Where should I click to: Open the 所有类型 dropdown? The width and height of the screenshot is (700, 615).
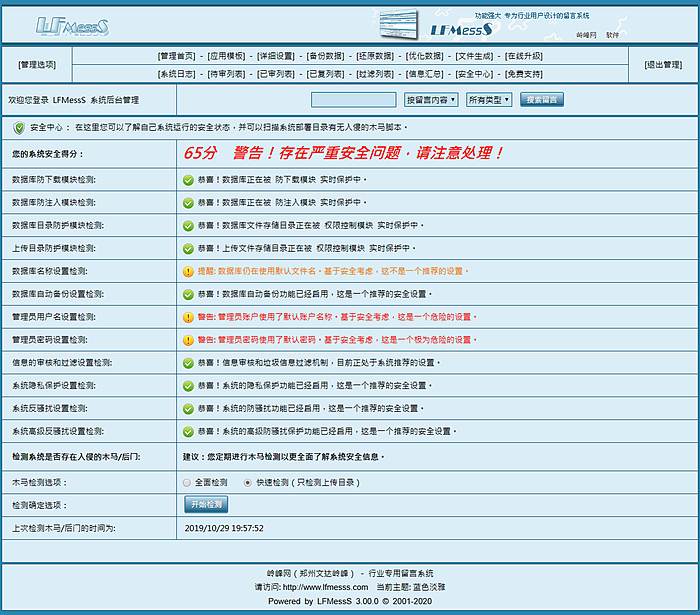point(489,100)
